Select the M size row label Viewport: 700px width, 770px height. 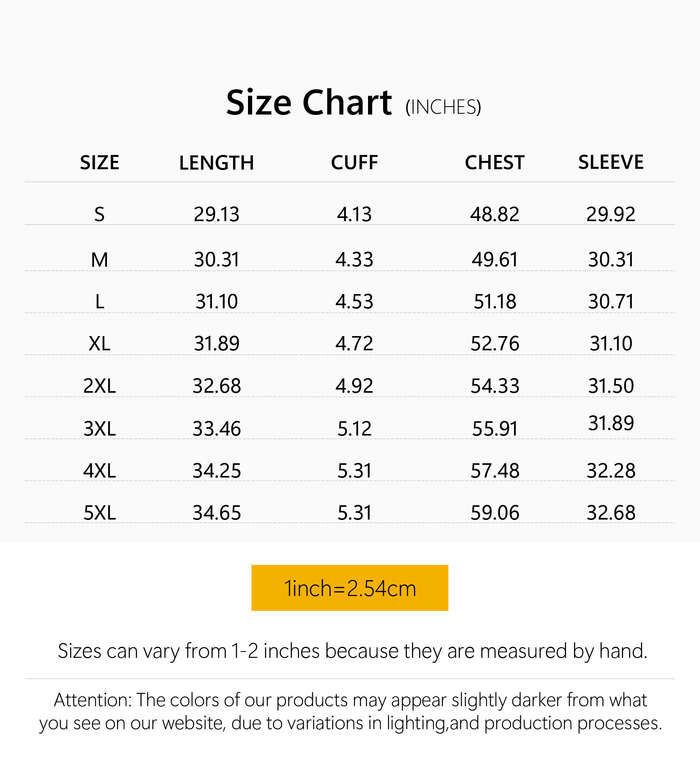coord(99,260)
